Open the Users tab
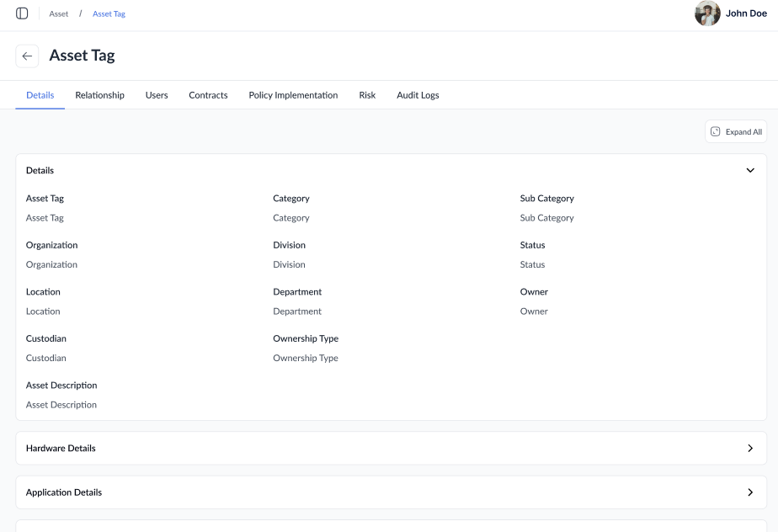 157,95
